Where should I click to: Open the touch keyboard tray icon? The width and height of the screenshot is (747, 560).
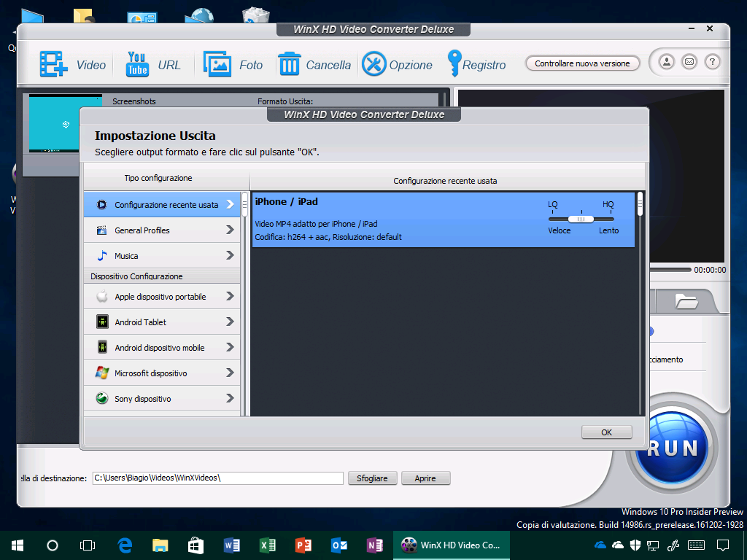click(696, 545)
